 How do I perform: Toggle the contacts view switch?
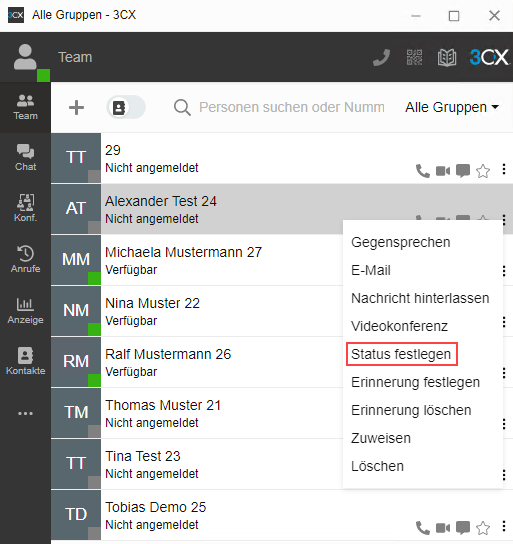click(x=126, y=108)
